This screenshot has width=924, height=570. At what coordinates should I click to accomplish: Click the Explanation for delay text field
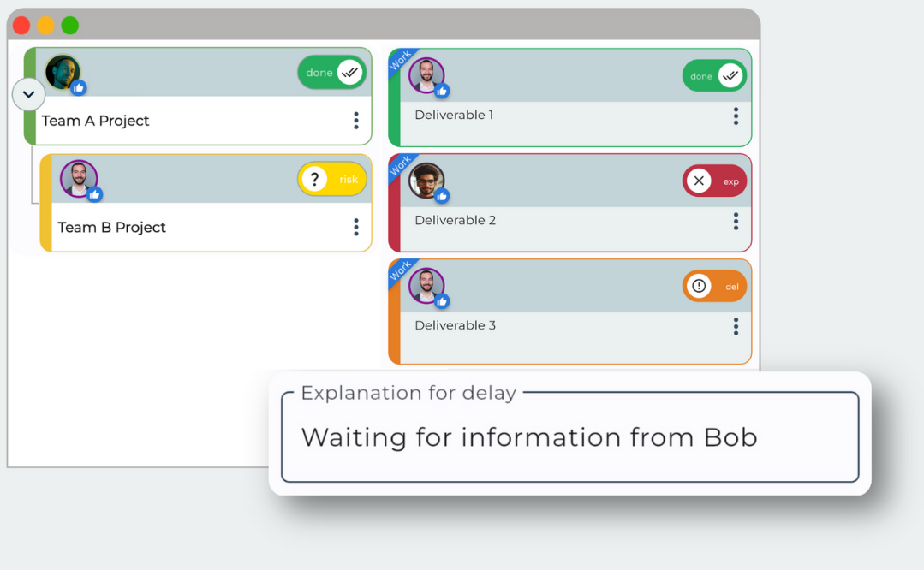tap(568, 437)
